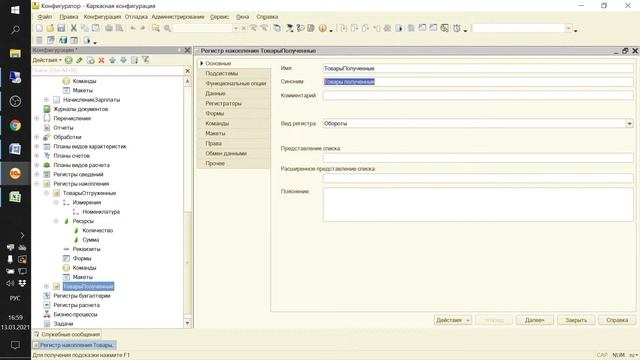Select Бизнес-процессы in the tree
The width and height of the screenshot is (640, 360).
click(x=75, y=315)
